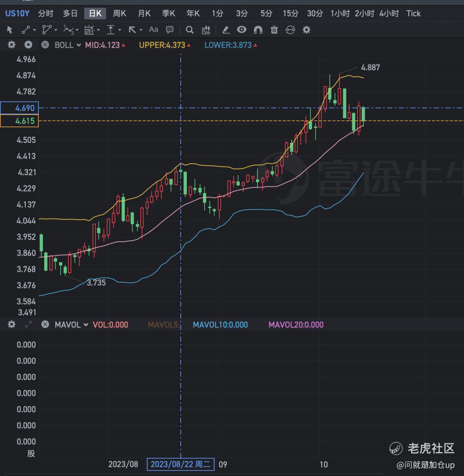Screen dimensions: 464x476
Task: Expand the range measure dropdown arrow
Action: [x=120, y=30]
